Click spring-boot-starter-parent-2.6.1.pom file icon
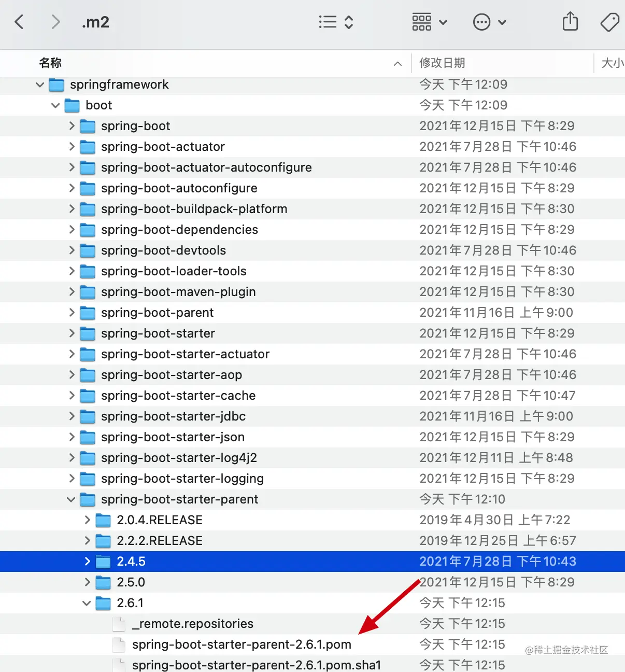The image size is (625, 672). 119,645
